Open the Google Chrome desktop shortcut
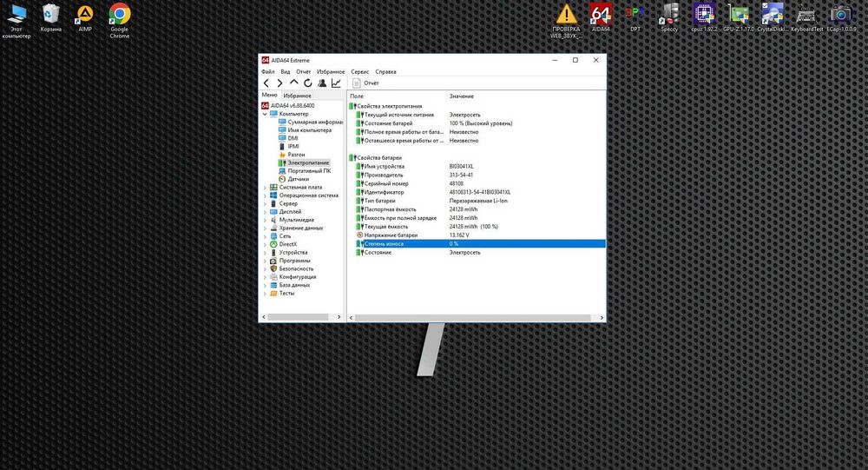 tap(120, 21)
